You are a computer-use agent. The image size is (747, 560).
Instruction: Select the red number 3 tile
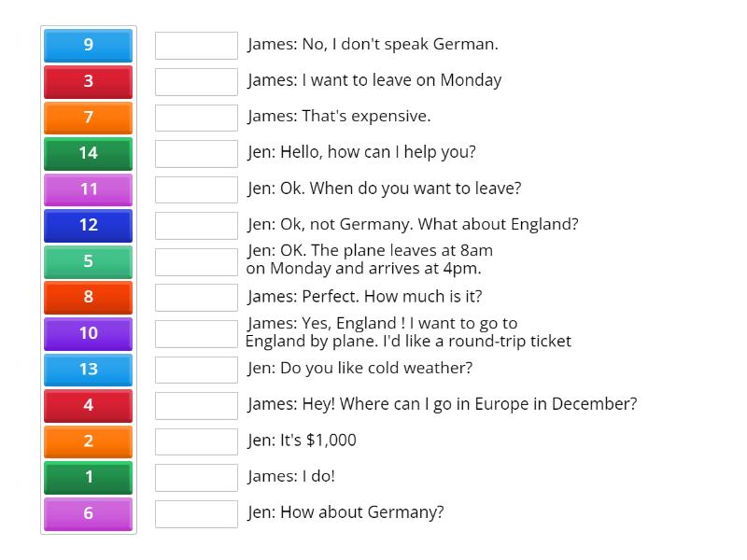(88, 81)
